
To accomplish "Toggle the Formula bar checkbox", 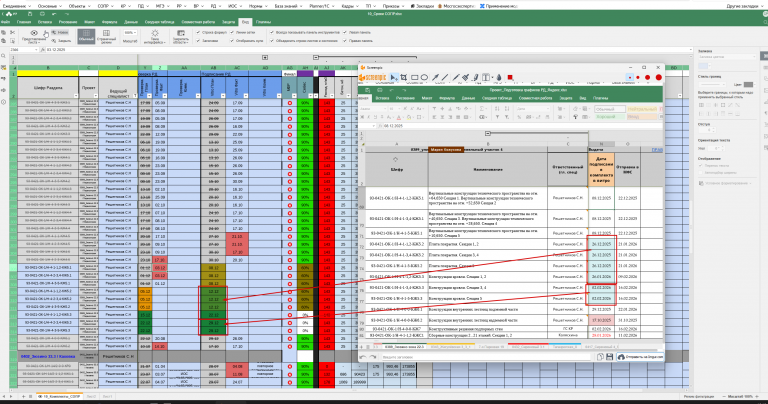I will point(198,32).
